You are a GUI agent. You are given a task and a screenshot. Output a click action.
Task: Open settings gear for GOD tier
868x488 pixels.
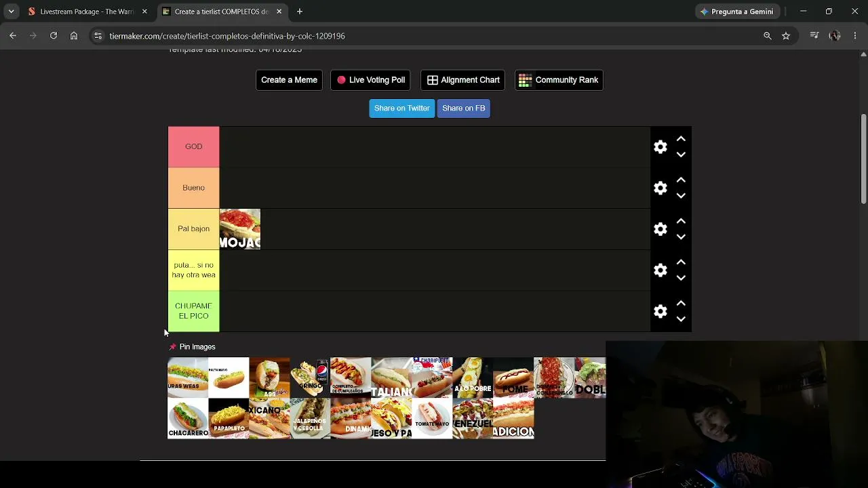(660, 147)
